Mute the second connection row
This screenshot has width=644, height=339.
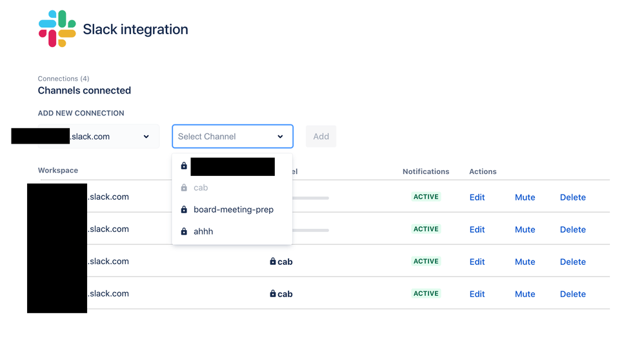click(525, 229)
